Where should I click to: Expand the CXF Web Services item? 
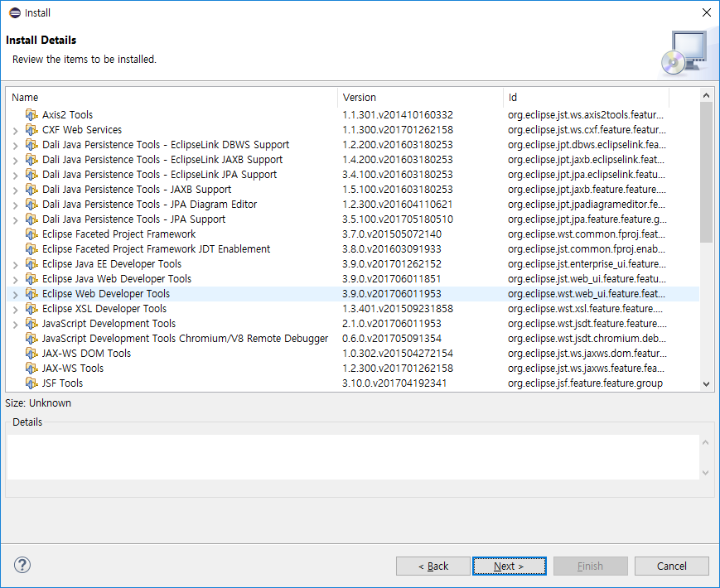click(x=16, y=131)
